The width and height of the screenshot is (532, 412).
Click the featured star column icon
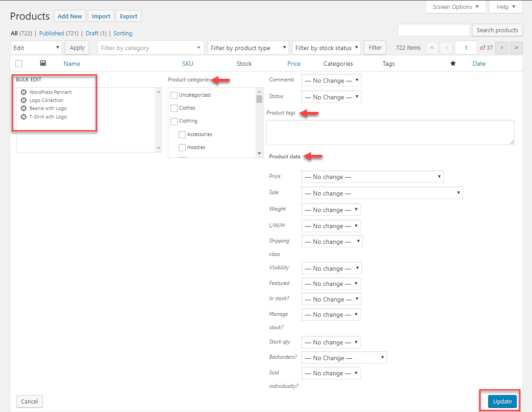[453, 64]
